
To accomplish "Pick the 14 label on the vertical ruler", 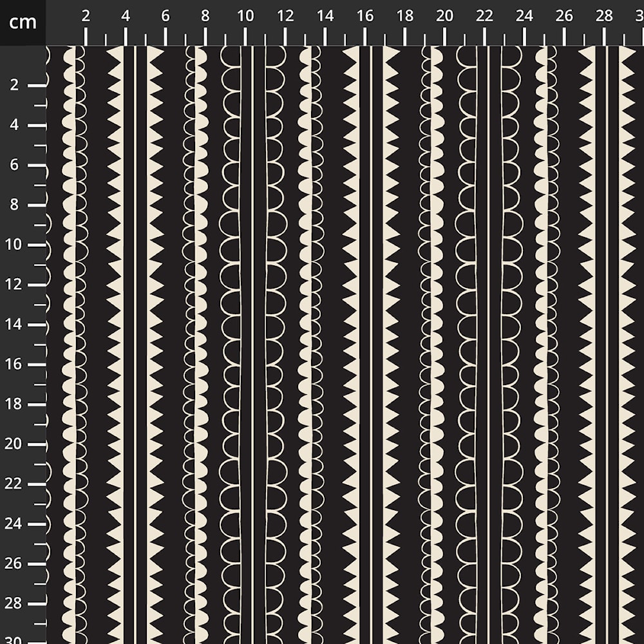I will click(13, 324).
